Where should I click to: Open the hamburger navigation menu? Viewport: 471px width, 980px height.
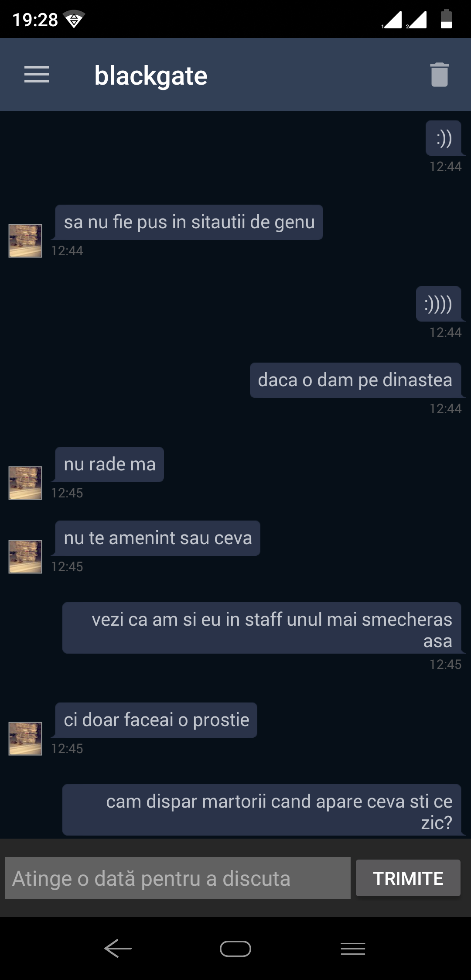pos(37,75)
